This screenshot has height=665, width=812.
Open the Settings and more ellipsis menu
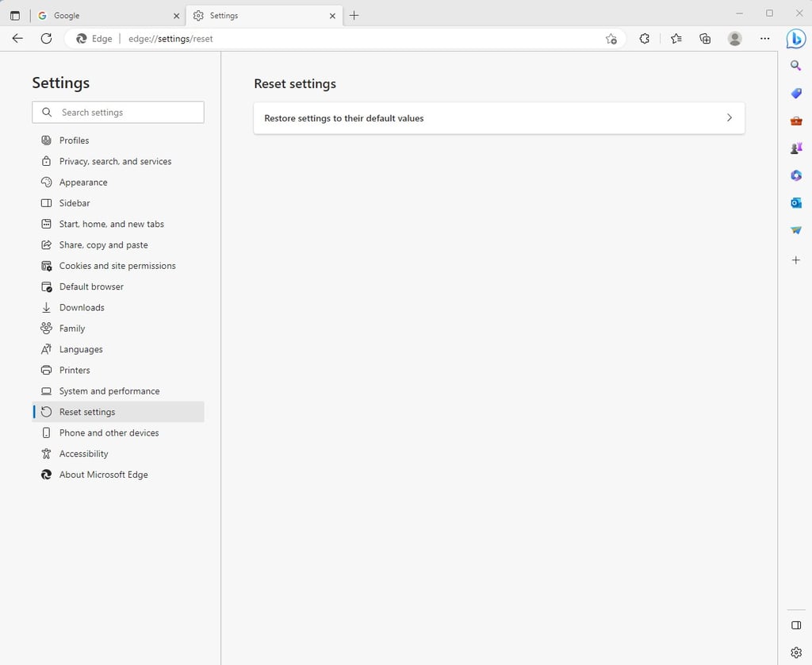tap(764, 38)
